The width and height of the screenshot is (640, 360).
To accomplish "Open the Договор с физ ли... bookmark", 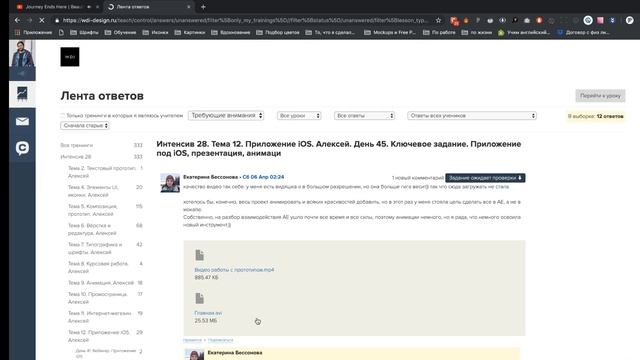I will [x=584, y=32].
